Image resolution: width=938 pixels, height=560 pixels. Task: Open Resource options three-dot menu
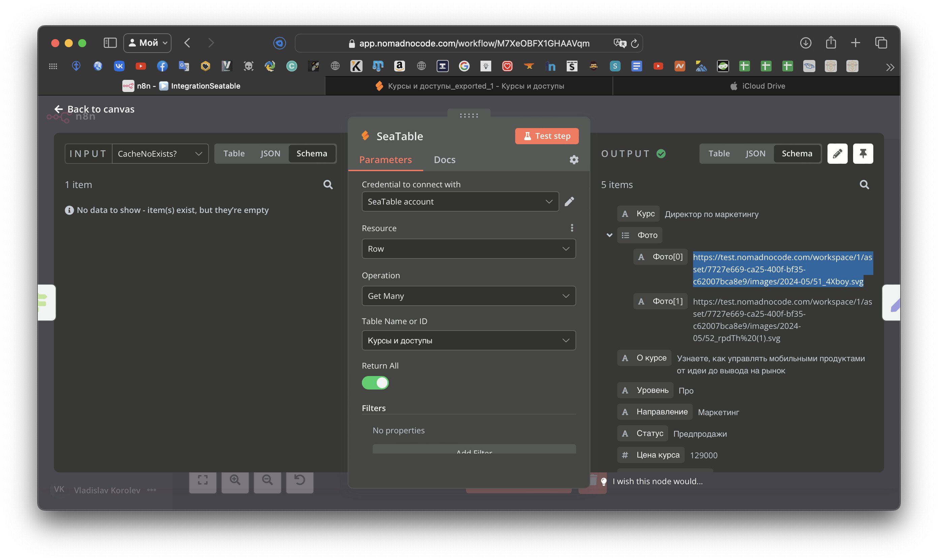[572, 228]
